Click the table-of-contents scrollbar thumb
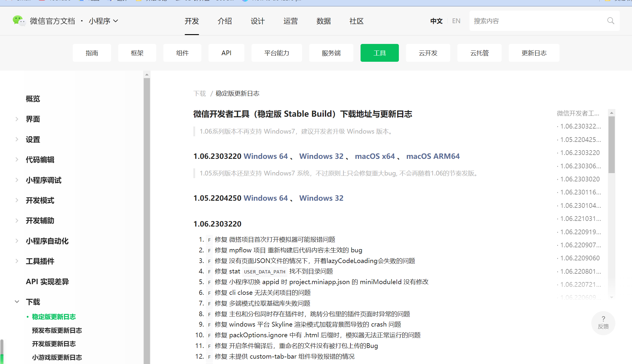Image resolution: width=632 pixels, height=364 pixels. 612,144
